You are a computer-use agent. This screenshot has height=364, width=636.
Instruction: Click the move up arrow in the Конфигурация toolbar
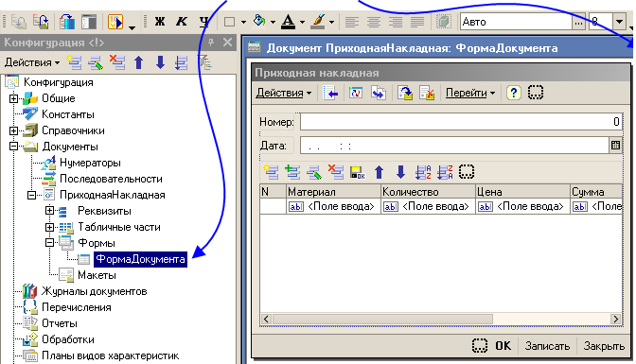pos(139,62)
